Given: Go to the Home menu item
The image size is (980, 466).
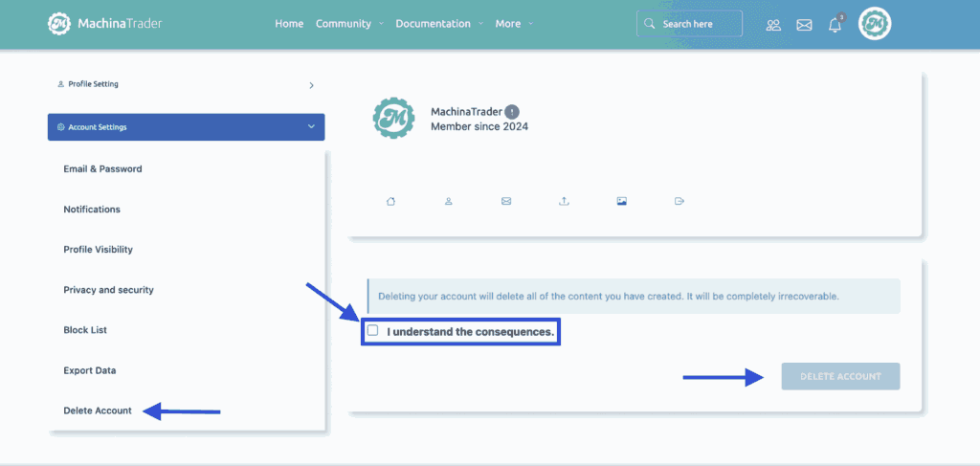Looking at the screenshot, I should point(289,24).
